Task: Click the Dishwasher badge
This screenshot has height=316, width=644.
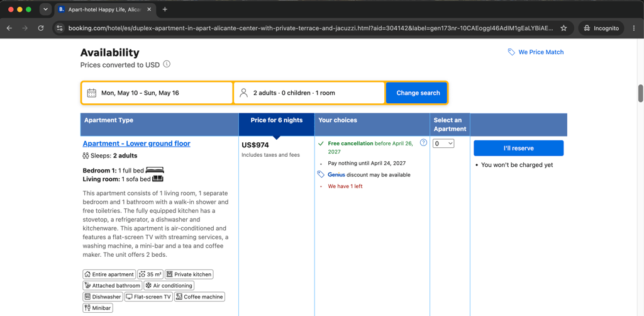Action: [x=103, y=296]
